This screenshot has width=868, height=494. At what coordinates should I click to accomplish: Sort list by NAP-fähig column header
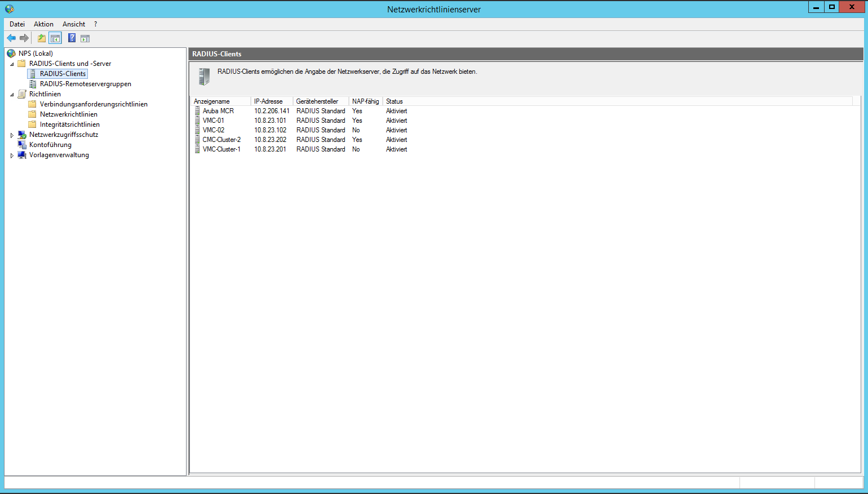(365, 101)
